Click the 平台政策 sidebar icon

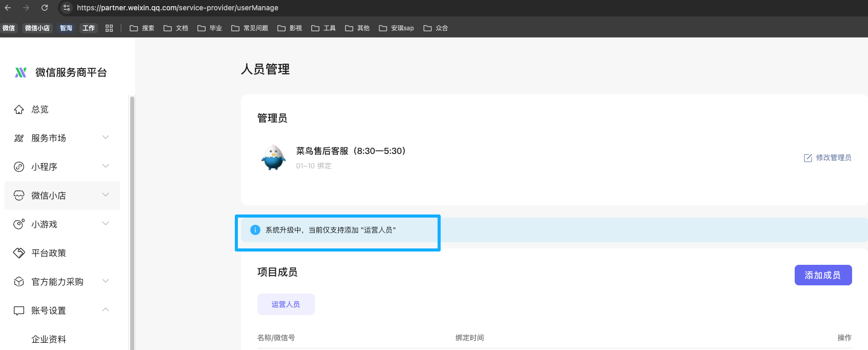[19, 253]
